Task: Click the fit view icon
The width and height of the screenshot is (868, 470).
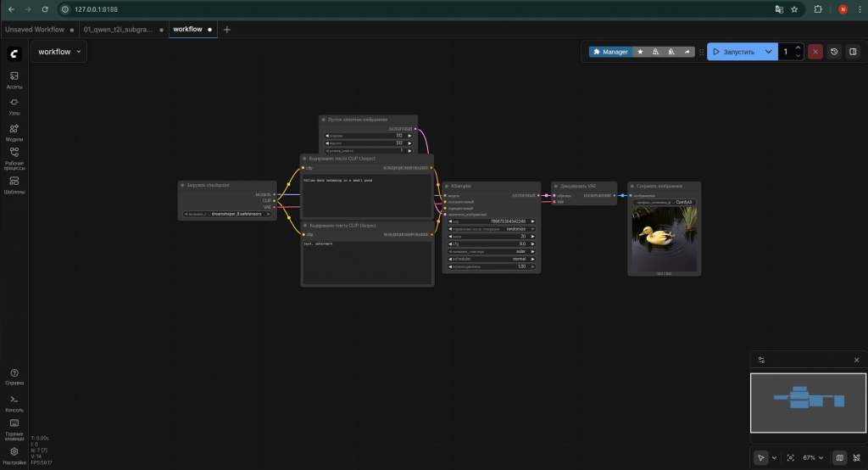Action: [x=791, y=457]
